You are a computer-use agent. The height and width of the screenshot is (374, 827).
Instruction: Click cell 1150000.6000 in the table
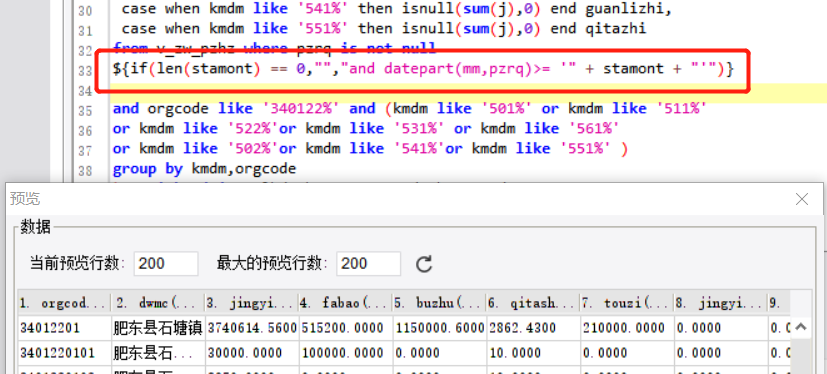pyautogui.click(x=439, y=328)
